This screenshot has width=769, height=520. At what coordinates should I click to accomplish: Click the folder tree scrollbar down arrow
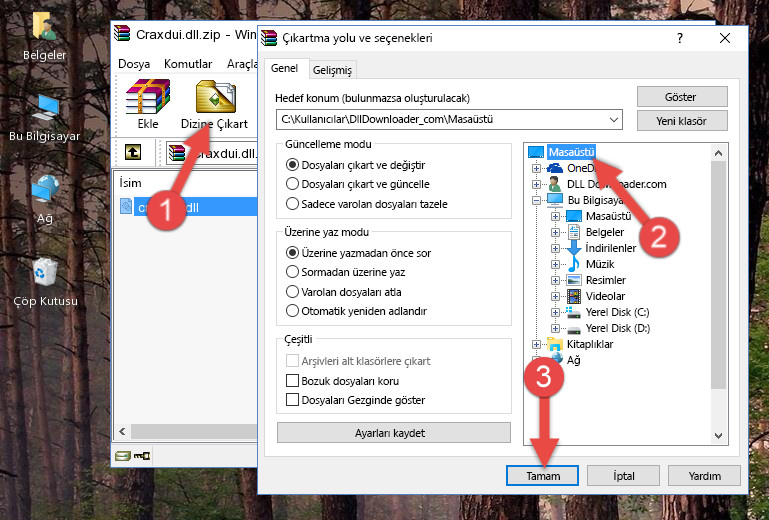coord(718,436)
